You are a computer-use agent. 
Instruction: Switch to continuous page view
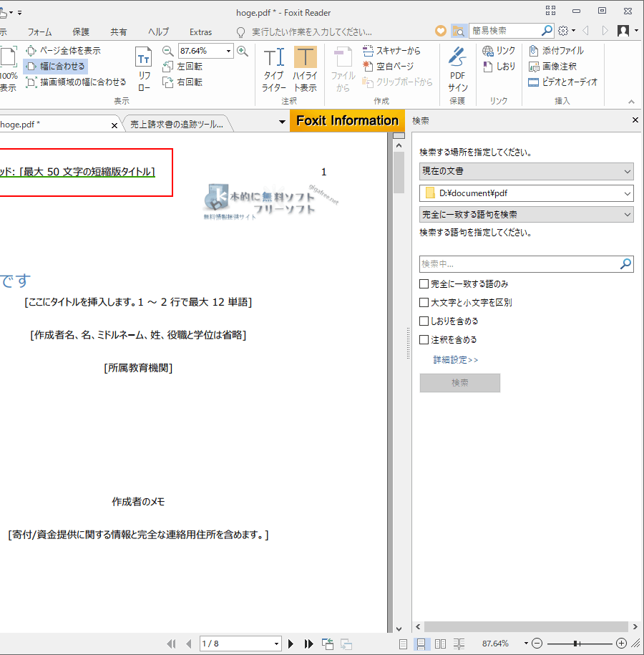[421, 644]
